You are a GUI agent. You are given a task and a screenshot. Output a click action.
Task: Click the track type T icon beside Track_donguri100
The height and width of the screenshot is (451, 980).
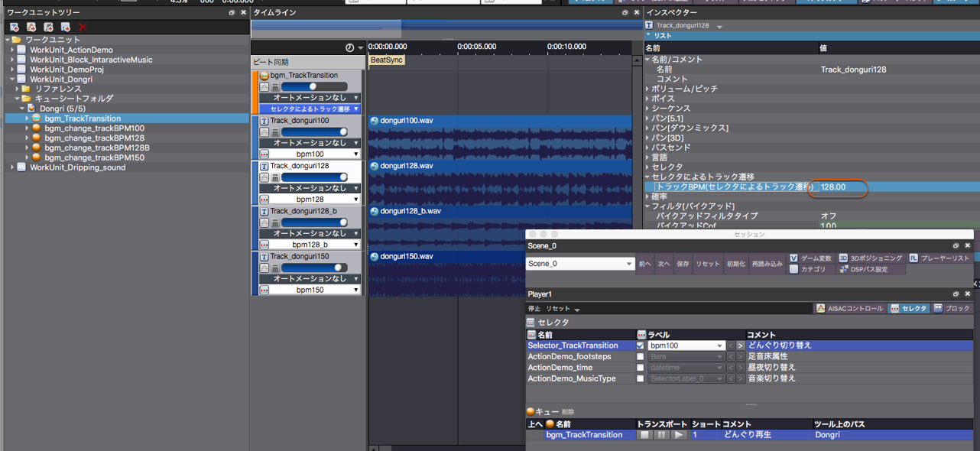tap(264, 121)
